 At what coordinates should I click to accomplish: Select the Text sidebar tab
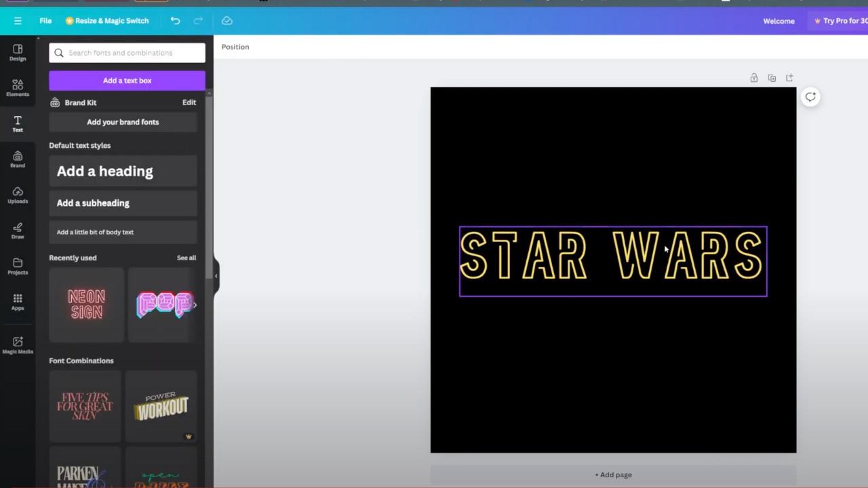coord(18,123)
